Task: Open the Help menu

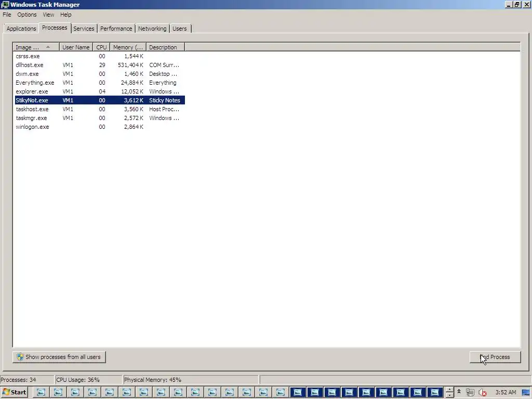Action: [66, 15]
